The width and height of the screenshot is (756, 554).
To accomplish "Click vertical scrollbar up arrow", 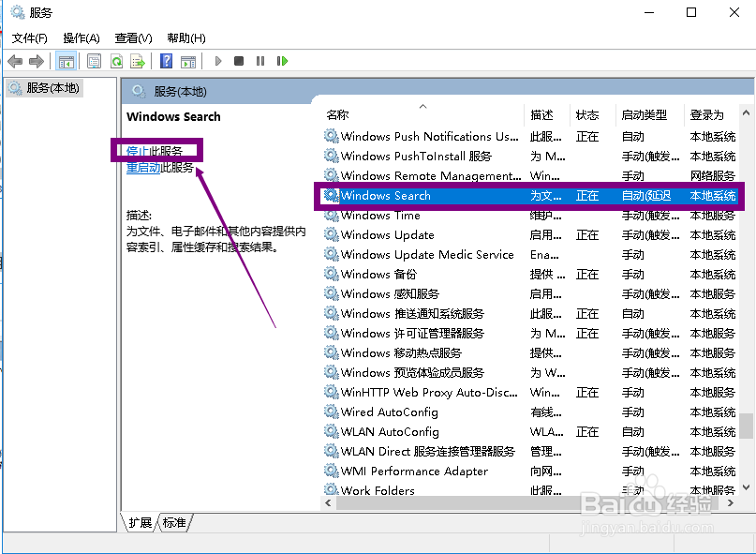I will tap(746, 113).
